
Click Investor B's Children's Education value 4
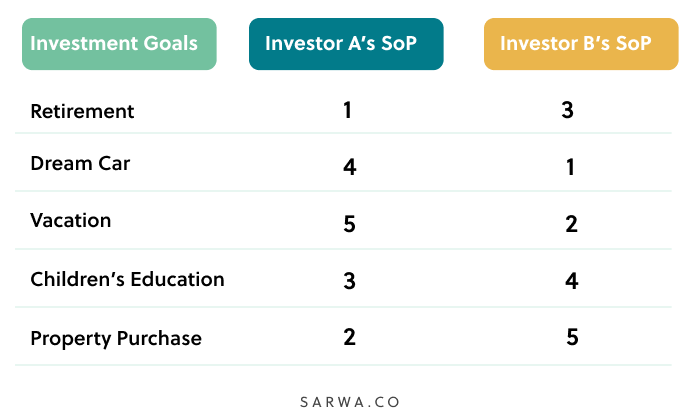pos(571,281)
